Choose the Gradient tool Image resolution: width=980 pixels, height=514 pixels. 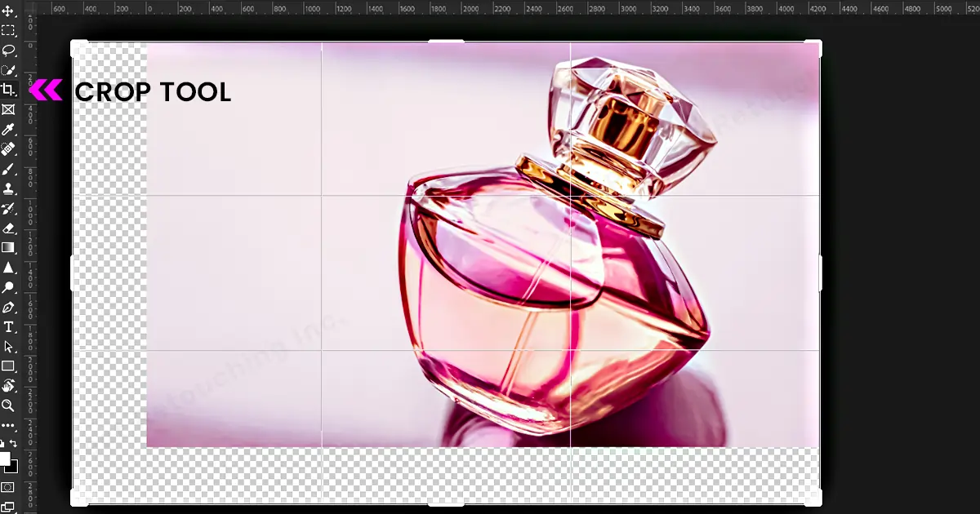click(8, 247)
